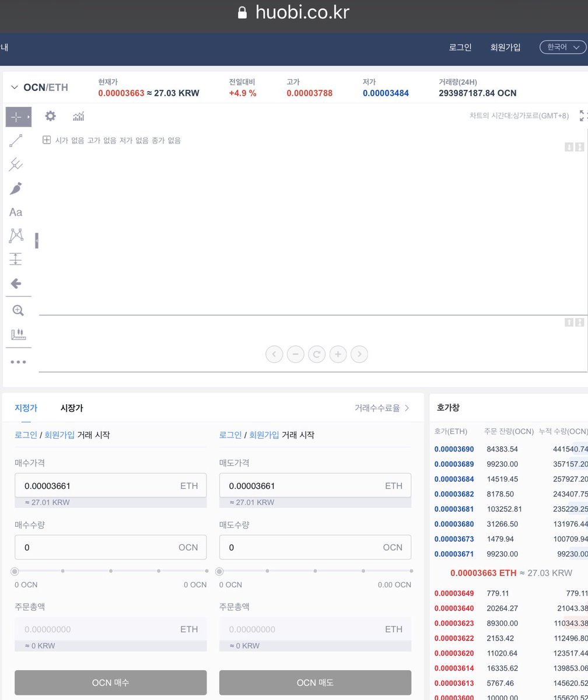The image size is (588, 700).
Task: Activate the zoom-in magnifier tool
Action: coord(17,310)
